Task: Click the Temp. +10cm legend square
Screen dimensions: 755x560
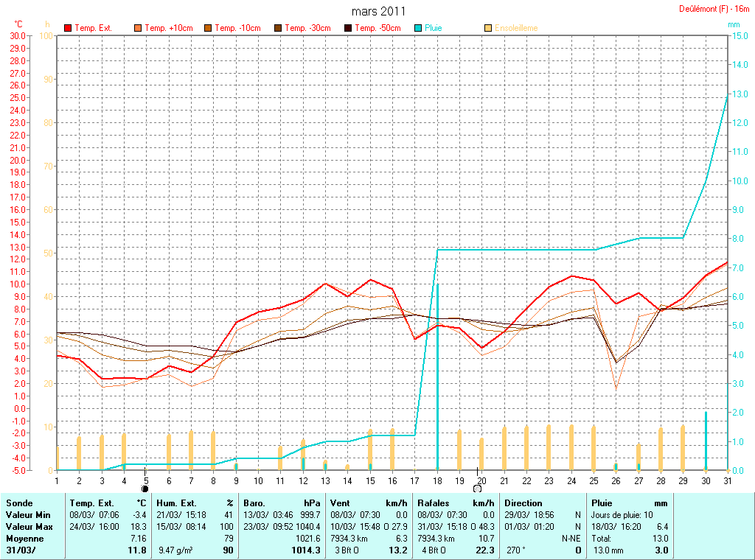Action: [x=138, y=28]
